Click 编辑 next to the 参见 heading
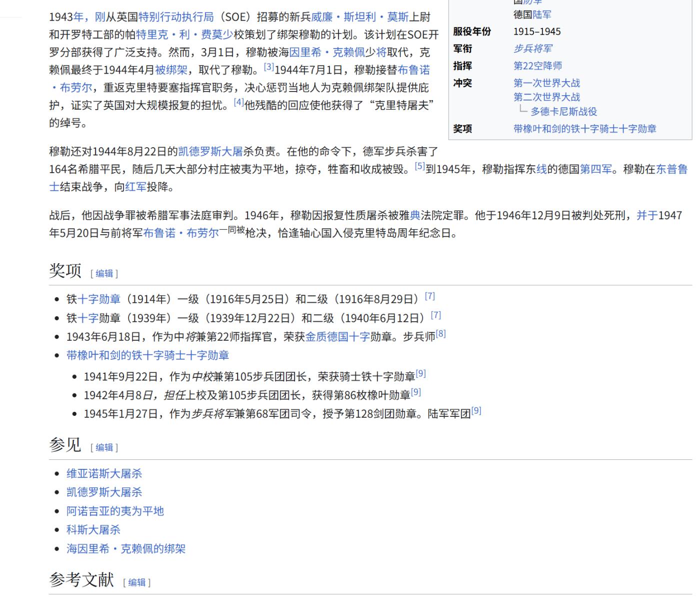Screen dimensions: 700x598 [x=103, y=447]
